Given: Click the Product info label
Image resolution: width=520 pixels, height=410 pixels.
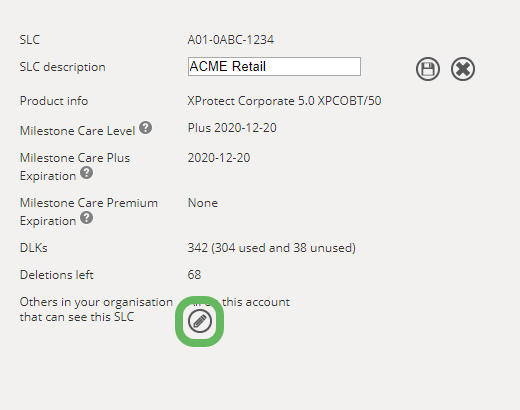Looking at the screenshot, I should [x=54, y=101].
